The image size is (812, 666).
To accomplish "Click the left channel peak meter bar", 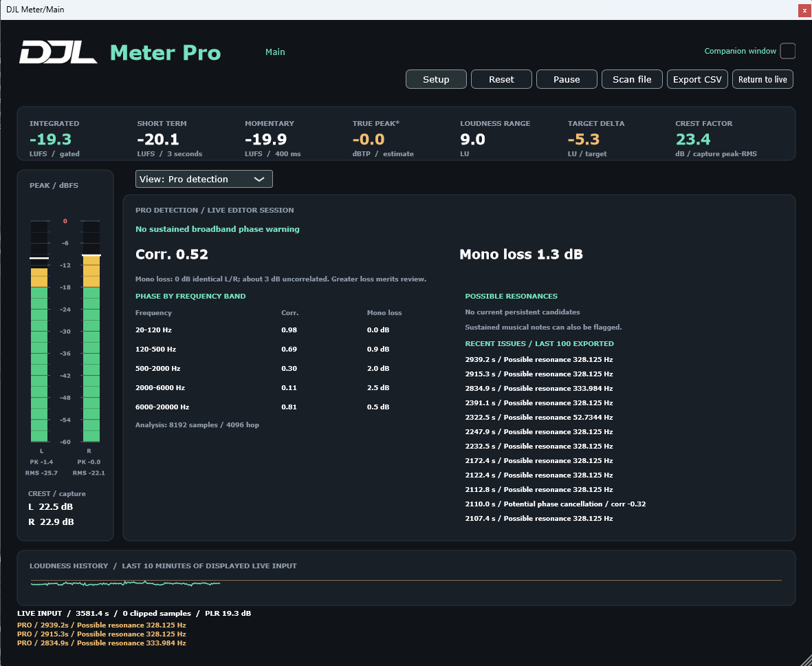I will (39, 331).
